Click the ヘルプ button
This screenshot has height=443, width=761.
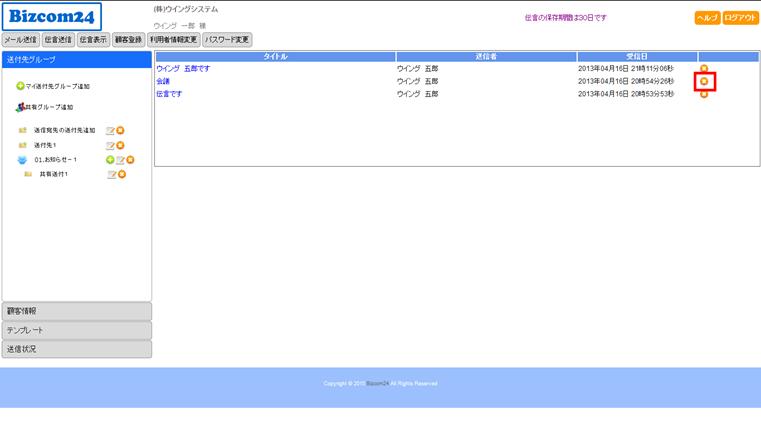point(706,18)
